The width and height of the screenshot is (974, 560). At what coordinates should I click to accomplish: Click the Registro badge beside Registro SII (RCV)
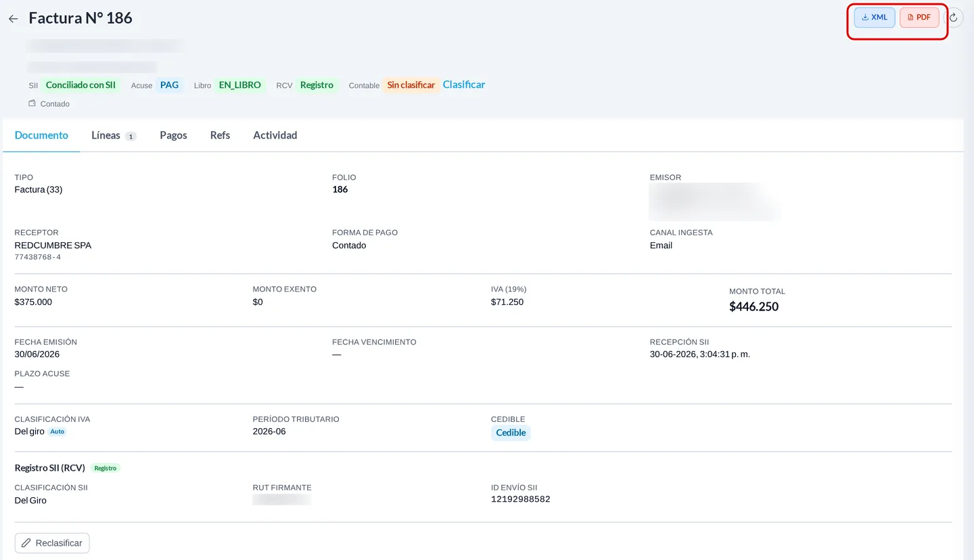[105, 468]
